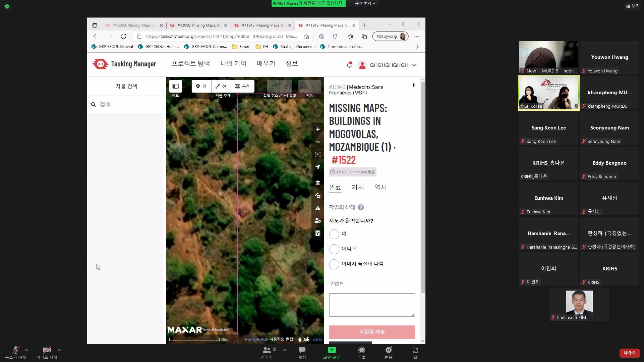Zoom in on the map with plus icon
This screenshot has width=644, height=362.
(x=317, y=129)
